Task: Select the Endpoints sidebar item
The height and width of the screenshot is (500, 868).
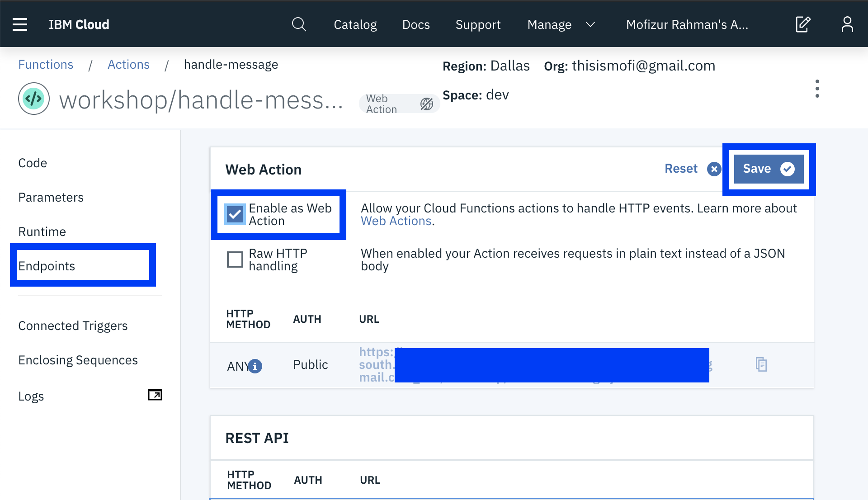Action: pyautogui.click(x=47, y=266)
